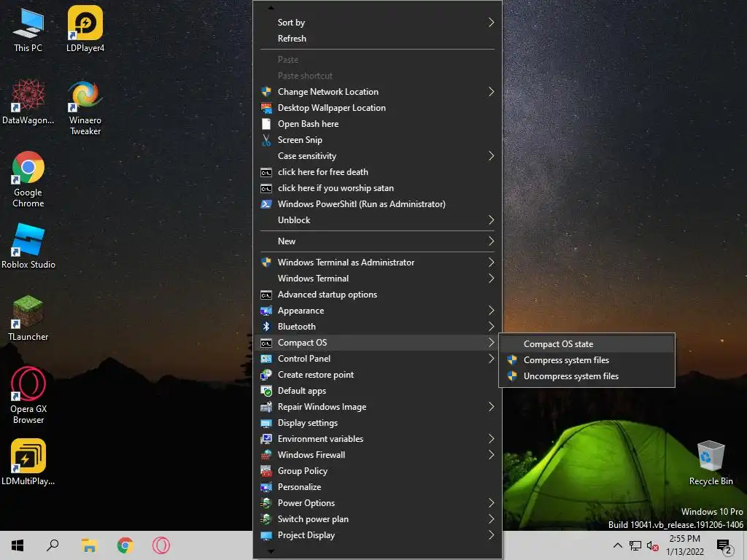
Task: Expand the Case sensitivity submenu arrow
Action: pos(491,156)
